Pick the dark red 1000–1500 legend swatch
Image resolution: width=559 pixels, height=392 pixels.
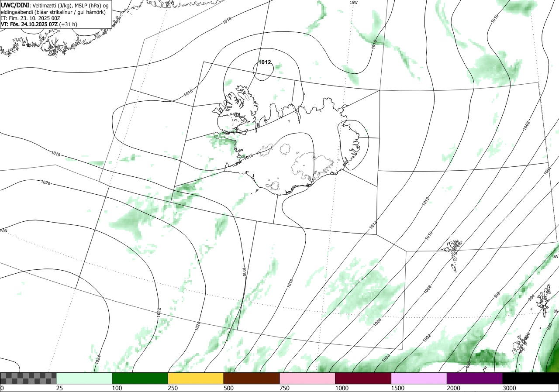363,378
